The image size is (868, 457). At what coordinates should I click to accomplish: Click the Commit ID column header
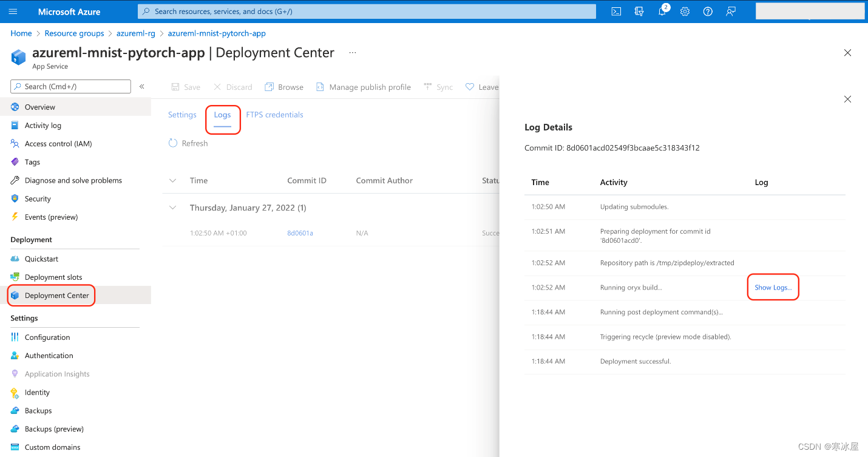[307, 180]
